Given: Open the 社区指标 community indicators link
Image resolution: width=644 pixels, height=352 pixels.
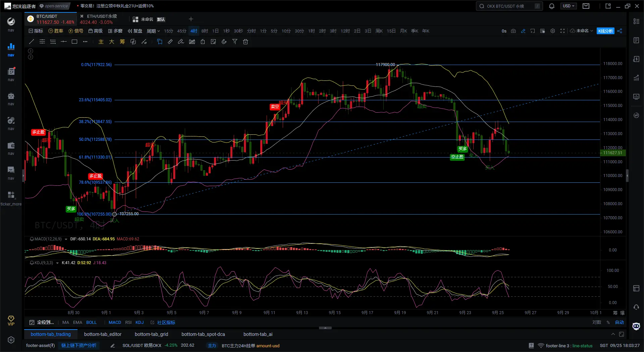Looking at the screenshot, I should (166, 322).
